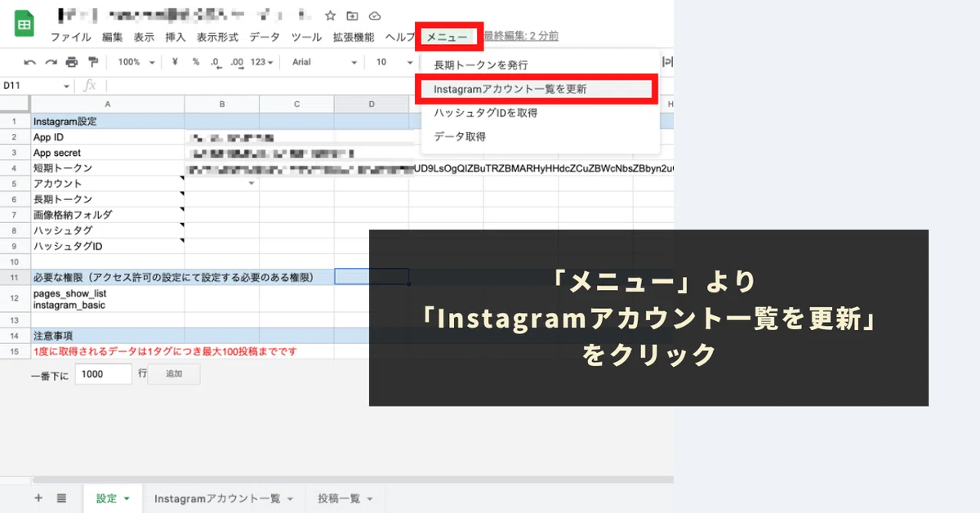This screenshot has height=513, width=980.
Task: Open the account dropdown arrow in cell B5
Action: (x=252, y=184)
